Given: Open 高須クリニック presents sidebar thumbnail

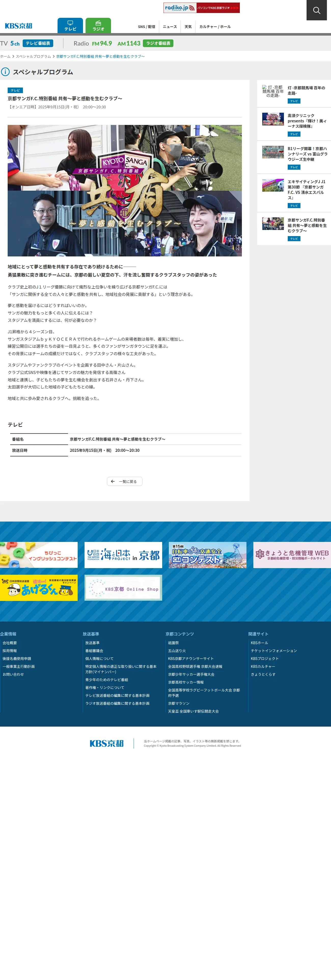Looking at the screenshot, I should [x=273, y=119].
